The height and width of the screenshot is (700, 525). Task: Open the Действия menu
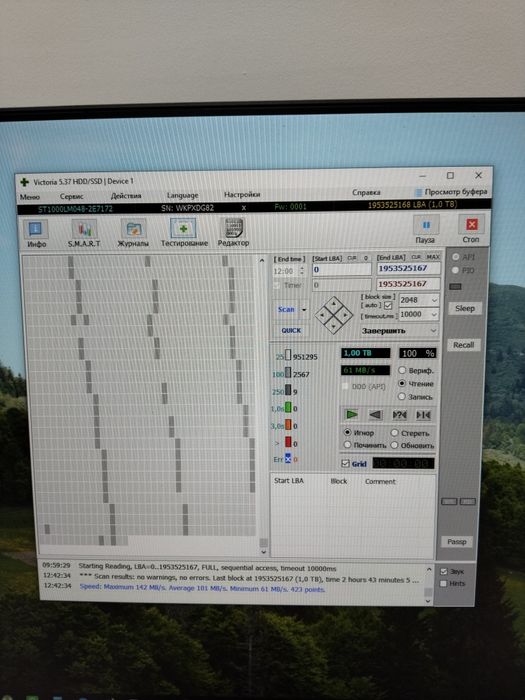click(x=126, y=196)
